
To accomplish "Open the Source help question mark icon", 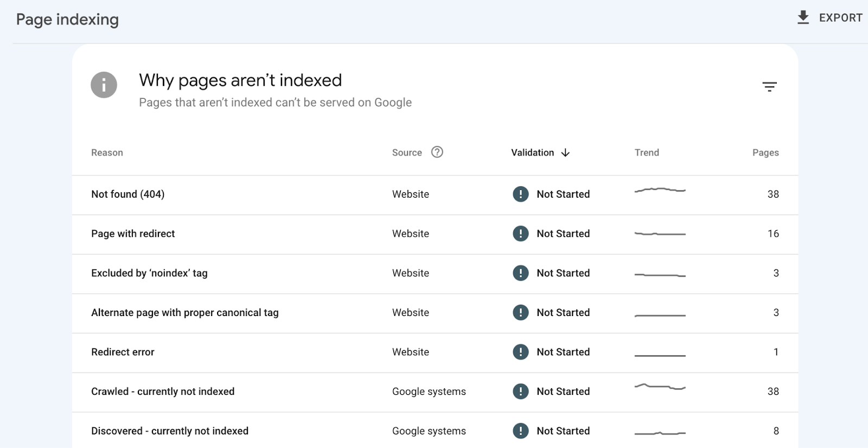I will tap(437, 152).
